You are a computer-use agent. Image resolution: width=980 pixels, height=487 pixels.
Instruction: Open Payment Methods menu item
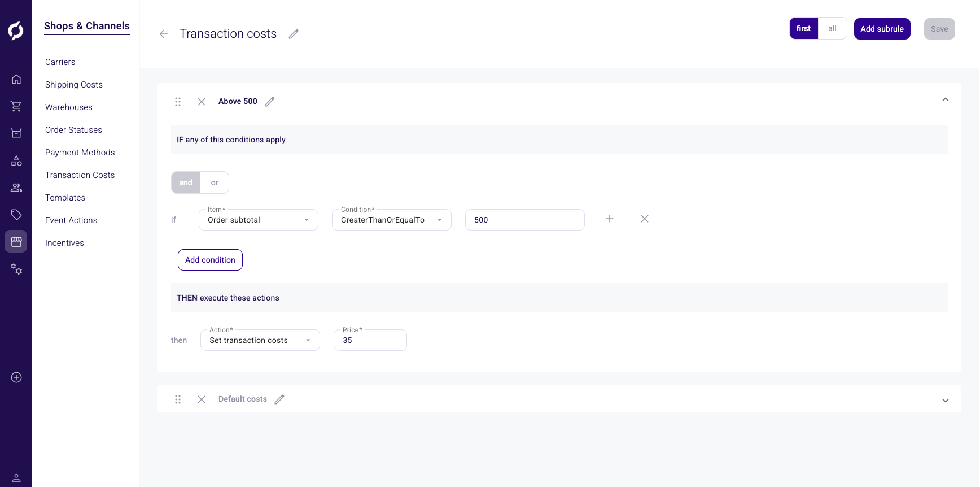pyautogui.click(x=80, y=153)
